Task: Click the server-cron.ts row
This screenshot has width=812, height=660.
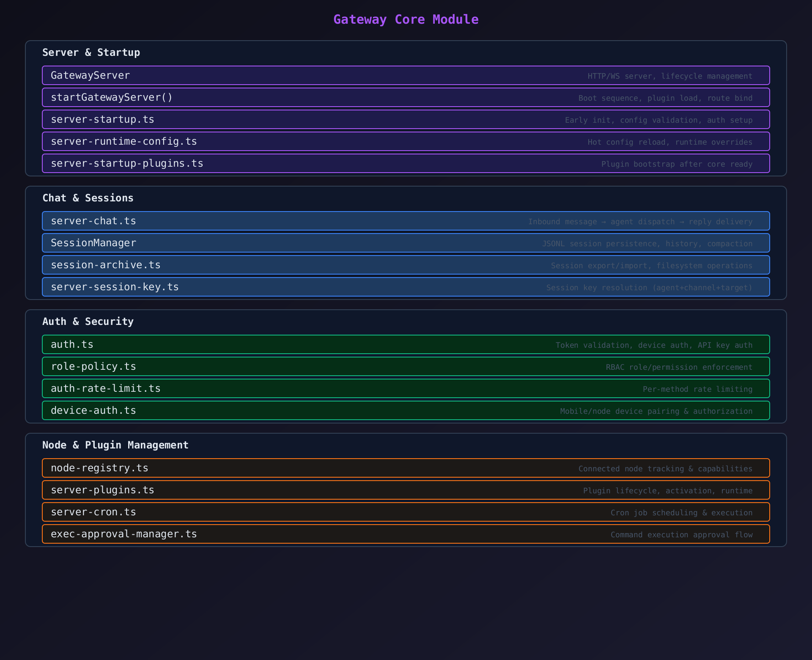Action: [x=406, y=512]
